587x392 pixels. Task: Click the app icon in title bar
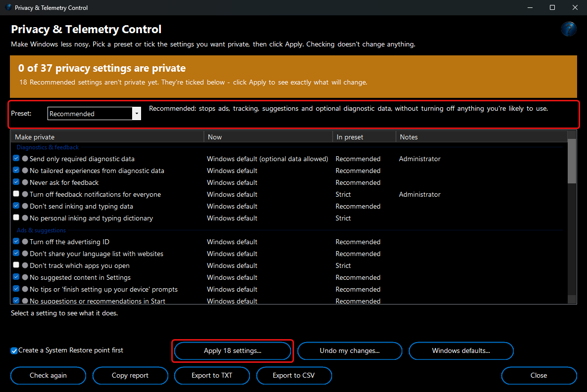point(8,7)
